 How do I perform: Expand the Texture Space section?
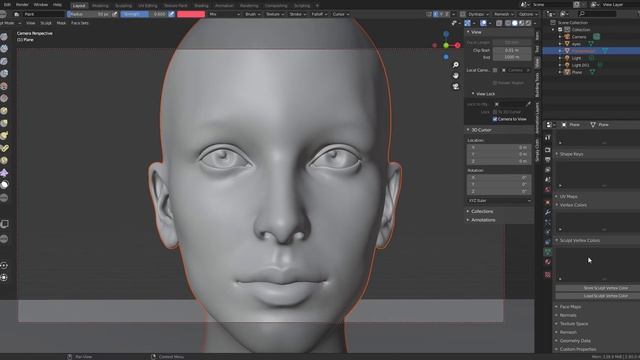573,324
